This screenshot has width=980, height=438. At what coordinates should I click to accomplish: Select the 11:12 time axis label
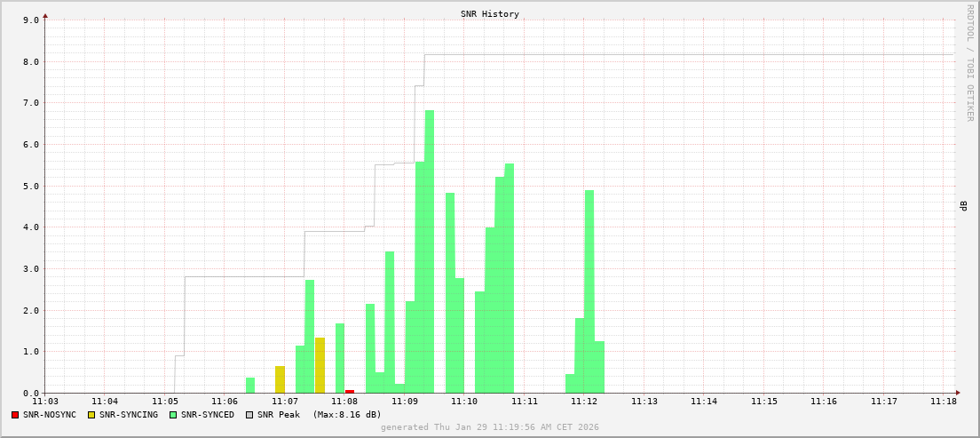point(584,402)
